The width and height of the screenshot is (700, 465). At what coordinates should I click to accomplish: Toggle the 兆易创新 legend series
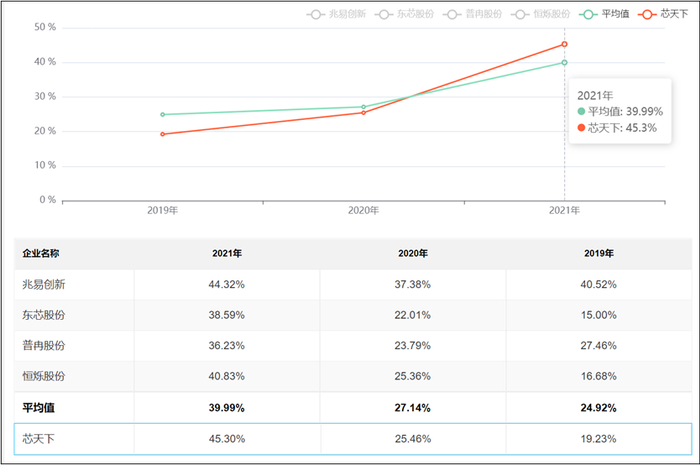336,14
